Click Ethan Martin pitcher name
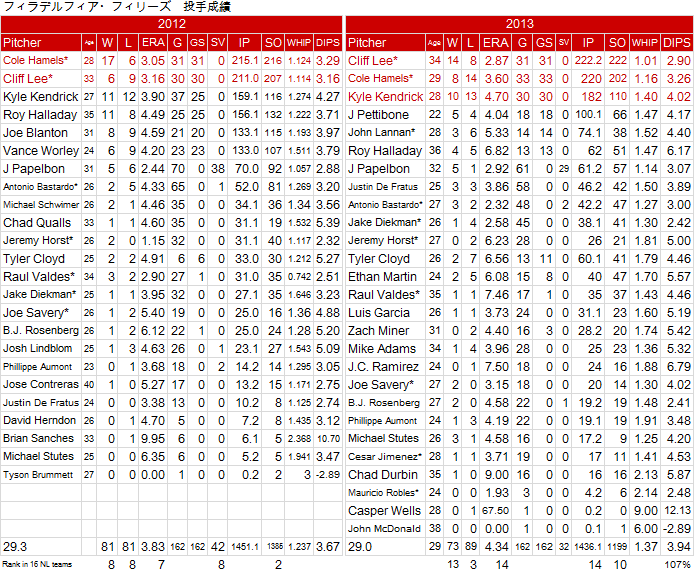The image size is (694, 569). [382, 277]
